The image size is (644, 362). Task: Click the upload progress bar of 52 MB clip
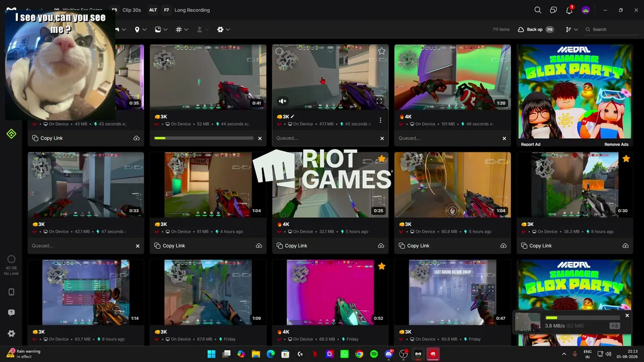pos(204,138)
